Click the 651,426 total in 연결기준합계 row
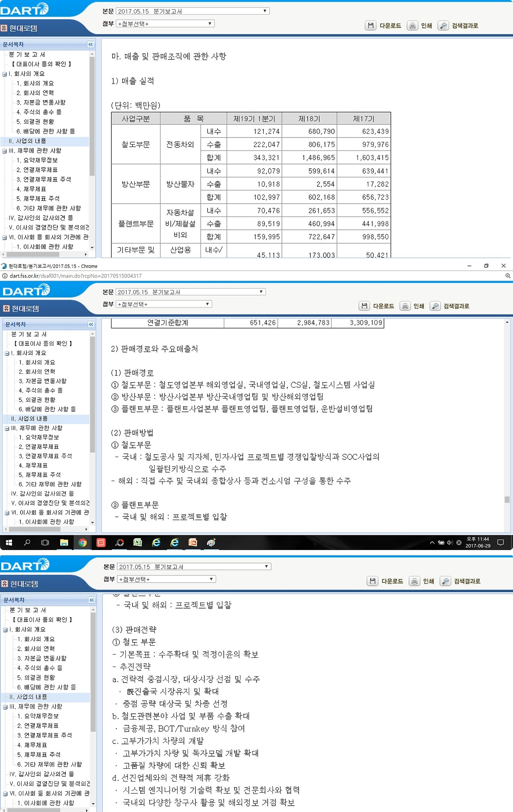513x812 pixels. click(251, 323)
